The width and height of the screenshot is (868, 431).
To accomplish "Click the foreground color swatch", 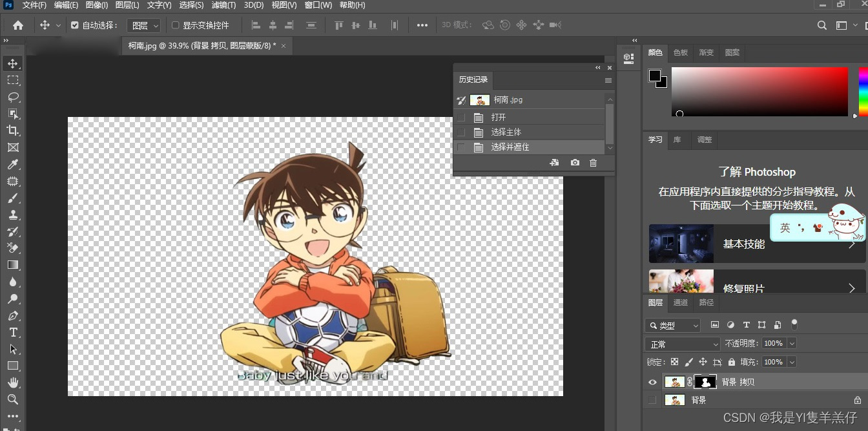I will tap(655, 76).
